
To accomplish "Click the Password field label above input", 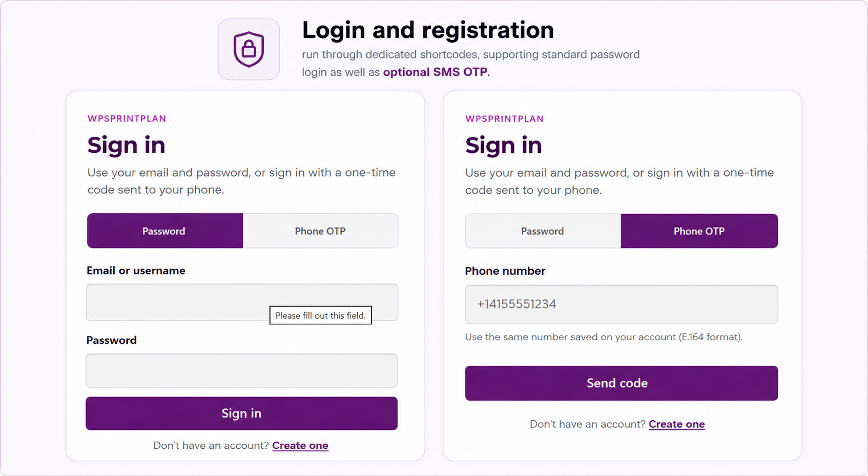I will tap(112, 340).
